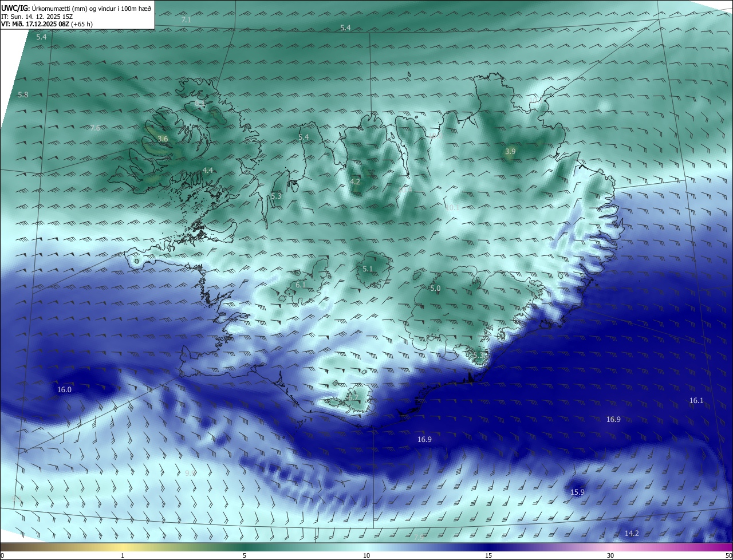Click the '0' tick on the color scale
The width and height of the screenshot is (733, 560).
pyautogui.click(x=2, y=555)
